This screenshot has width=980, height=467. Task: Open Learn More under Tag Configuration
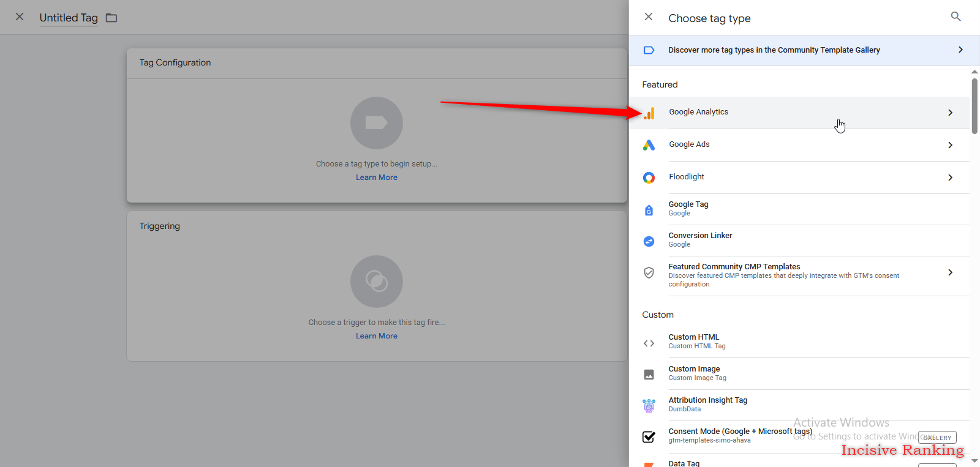pos(377,177)
